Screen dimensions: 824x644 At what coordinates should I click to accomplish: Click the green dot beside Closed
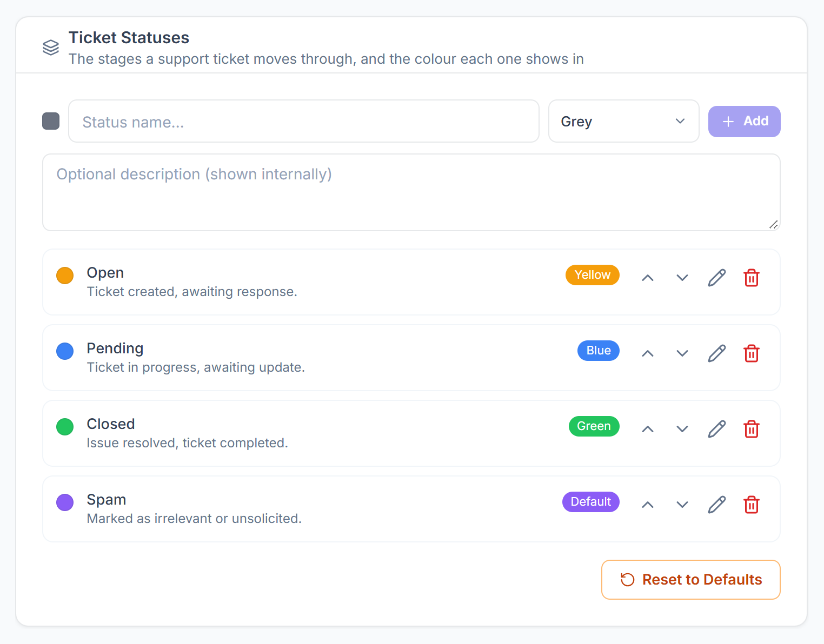click(x=65, y=427)
